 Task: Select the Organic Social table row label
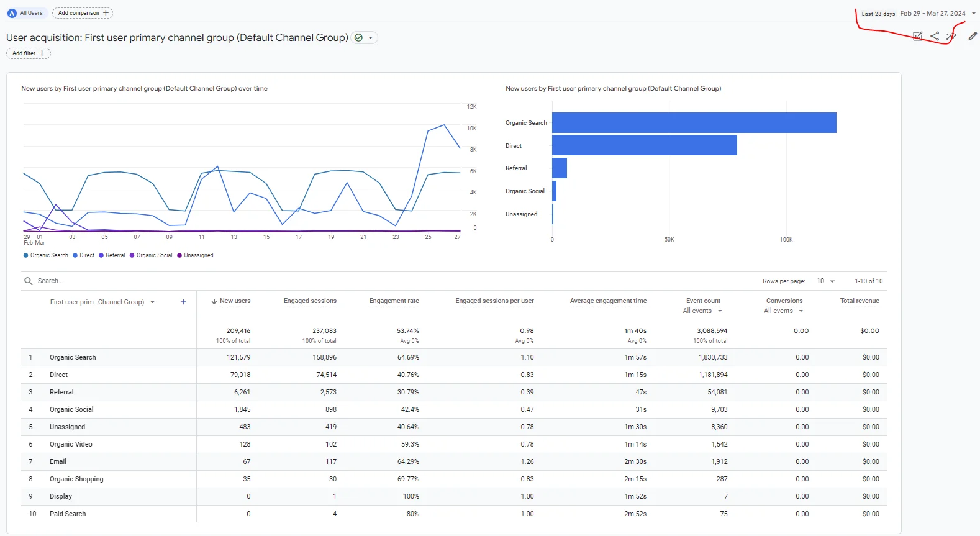[71, 410]
